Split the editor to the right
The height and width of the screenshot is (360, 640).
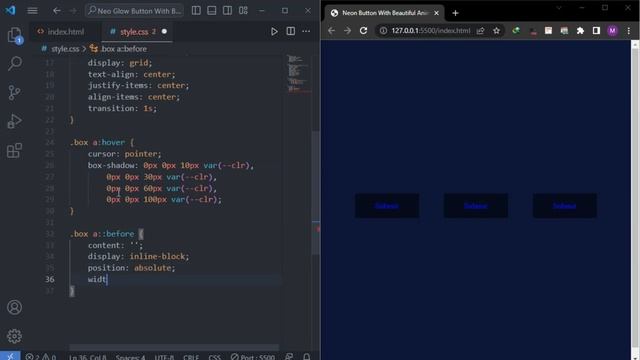[291, 31]
